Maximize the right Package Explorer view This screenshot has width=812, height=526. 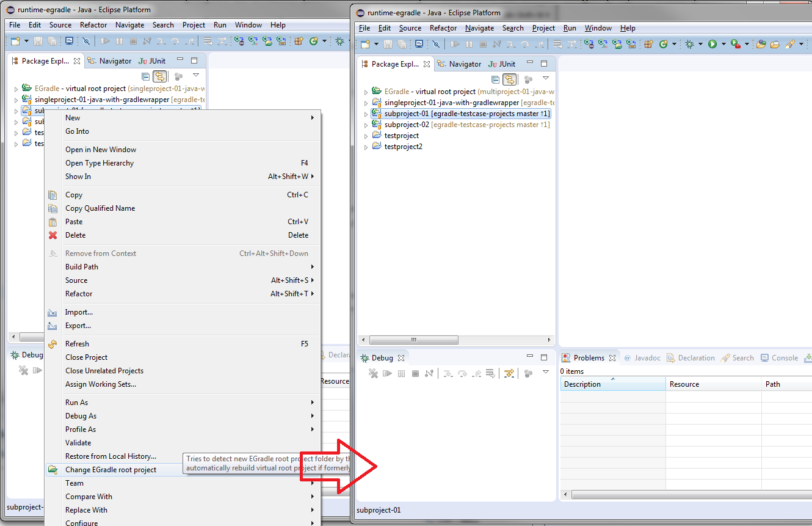click(x=544, y=63)
